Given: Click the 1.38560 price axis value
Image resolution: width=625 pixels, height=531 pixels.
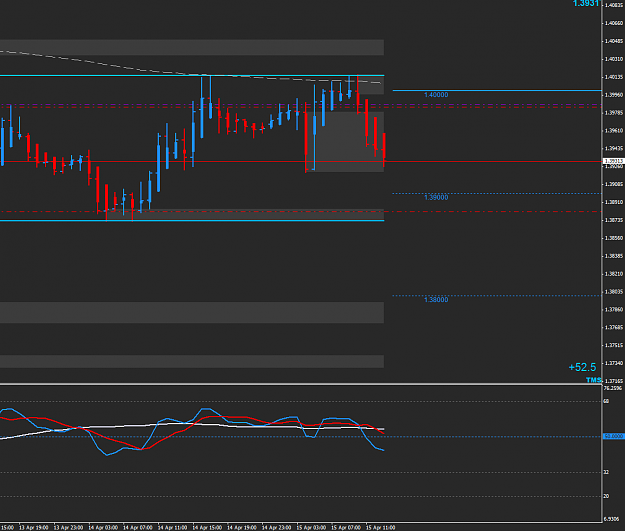Looking at the screenshot, I should [614, 238].
